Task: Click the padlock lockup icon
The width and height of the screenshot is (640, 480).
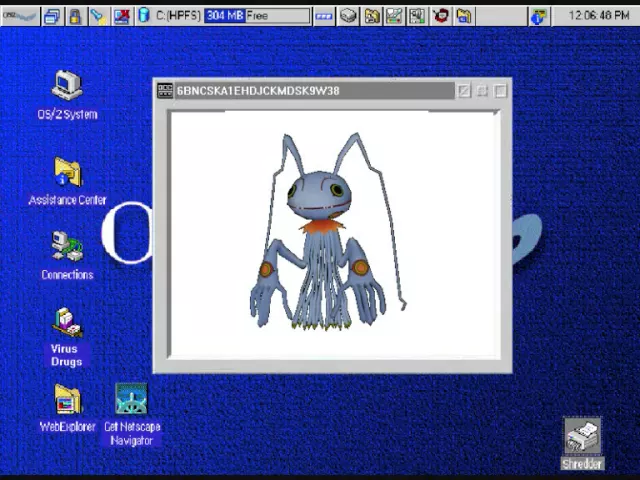Action: coord(75,16)
